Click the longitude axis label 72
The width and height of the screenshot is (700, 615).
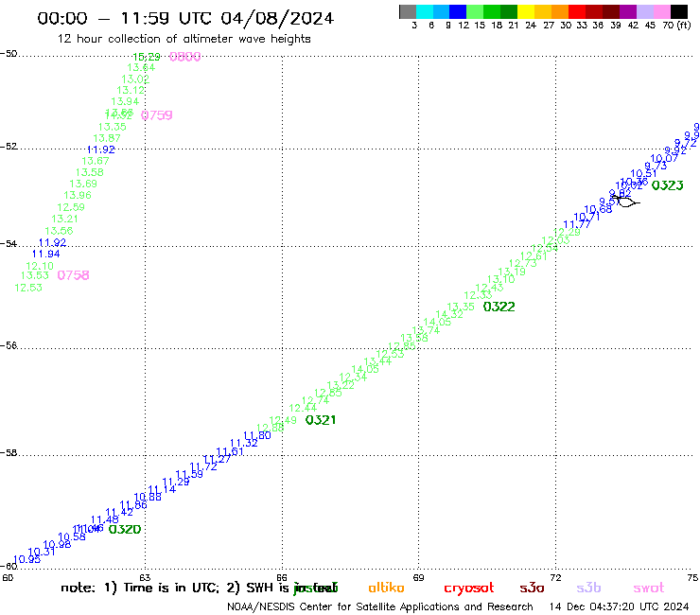tap(555, 577)
